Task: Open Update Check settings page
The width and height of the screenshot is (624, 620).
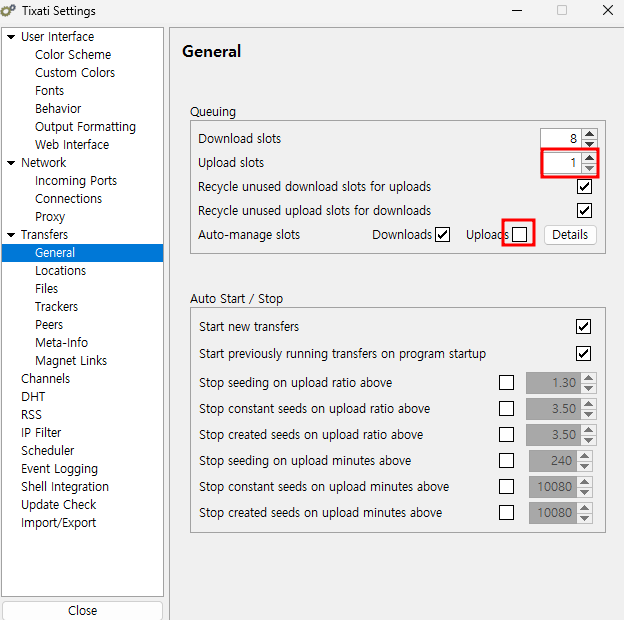Action: pos(58,505)
